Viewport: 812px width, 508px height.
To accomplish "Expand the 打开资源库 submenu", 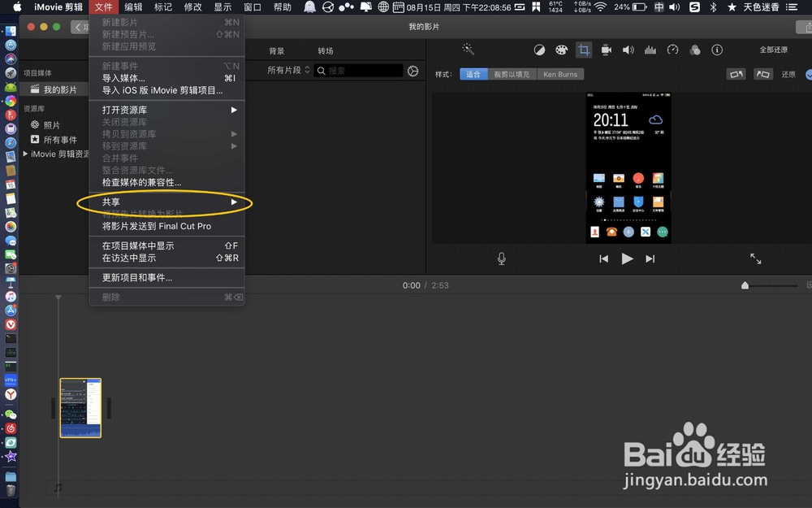I will click(x=166, y=110).
